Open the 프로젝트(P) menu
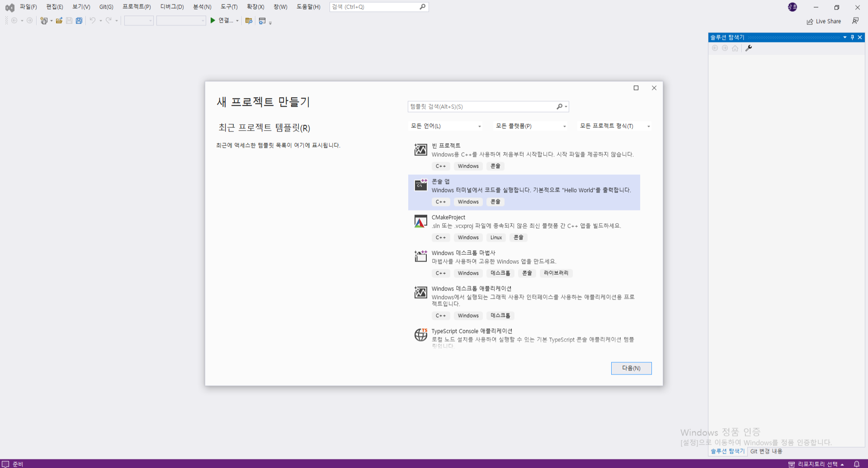This screenshot has height=468, width=868. [137, 7]
